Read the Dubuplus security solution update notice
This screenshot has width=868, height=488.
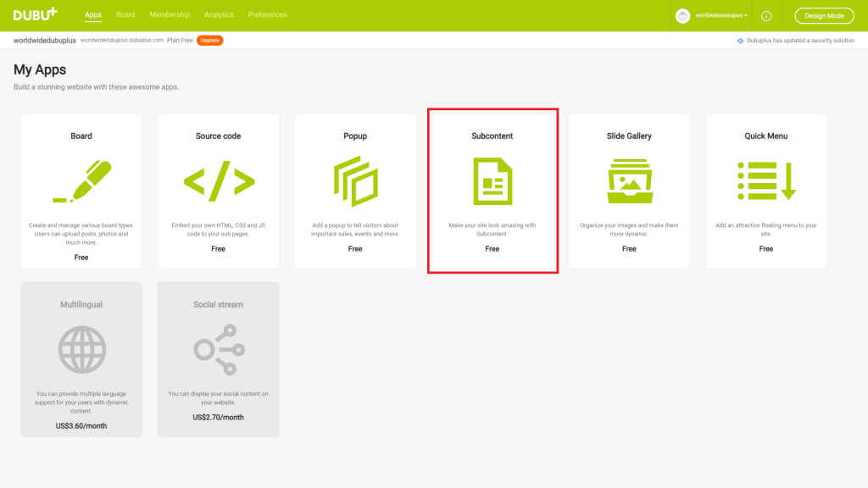click(800, 41)
